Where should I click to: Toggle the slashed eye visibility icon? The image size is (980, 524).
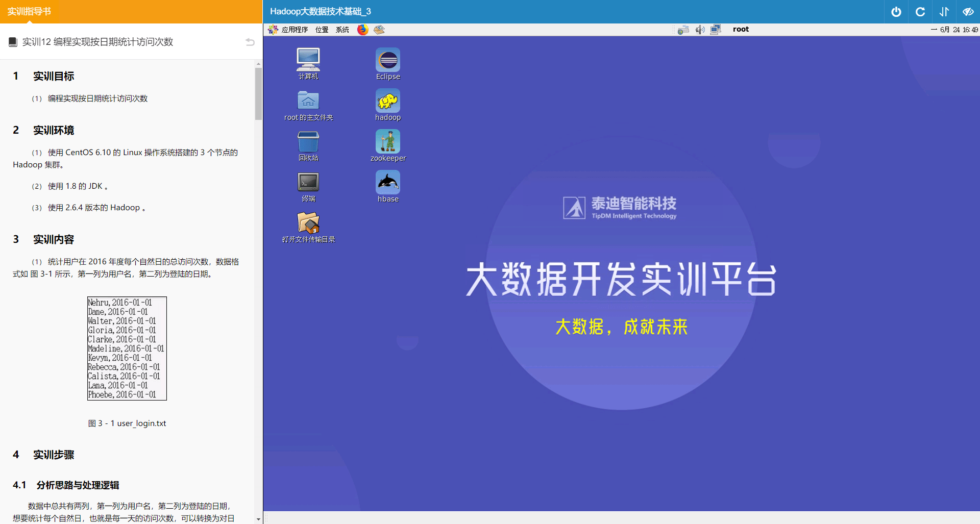(x=968, y=12)
